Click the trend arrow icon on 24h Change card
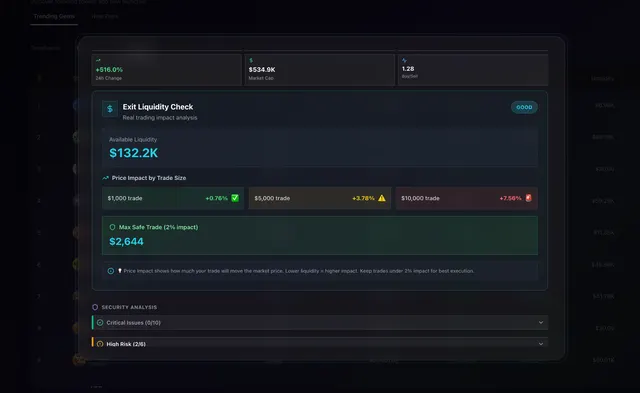 pos(98,60)
